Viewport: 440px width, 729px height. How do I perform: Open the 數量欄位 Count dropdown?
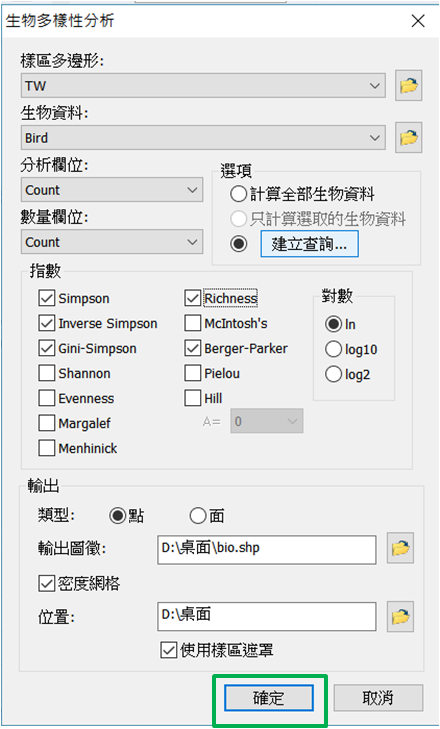click(x=112, y=242)
